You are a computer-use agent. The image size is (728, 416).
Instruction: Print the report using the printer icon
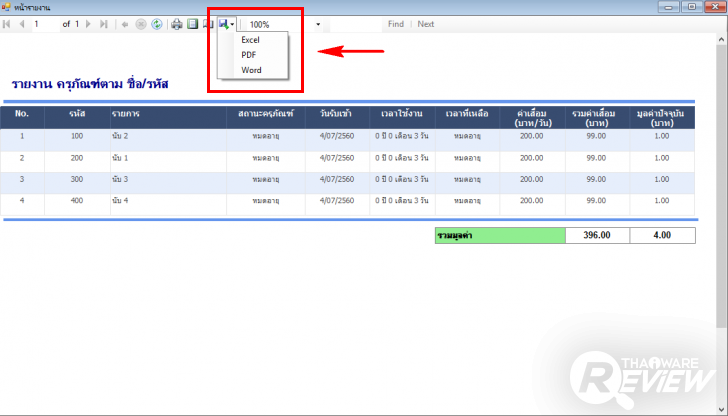click(176, 24)
